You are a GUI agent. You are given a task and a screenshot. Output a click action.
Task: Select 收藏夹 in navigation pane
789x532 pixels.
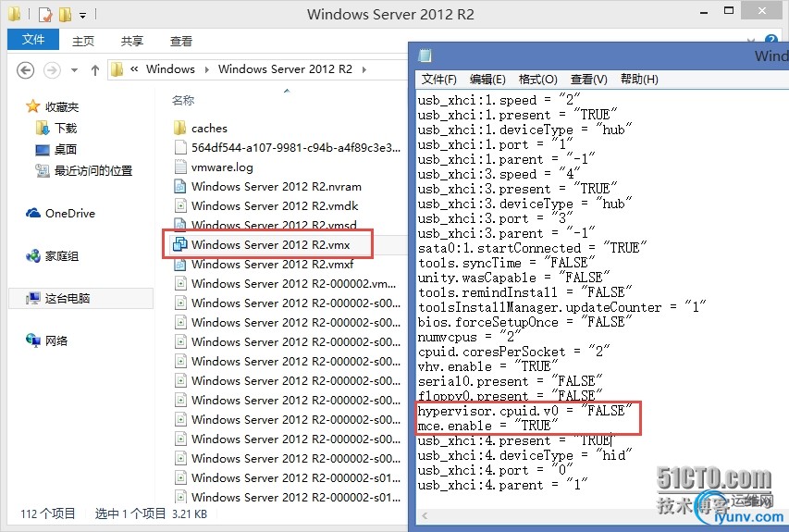point(61,106)
